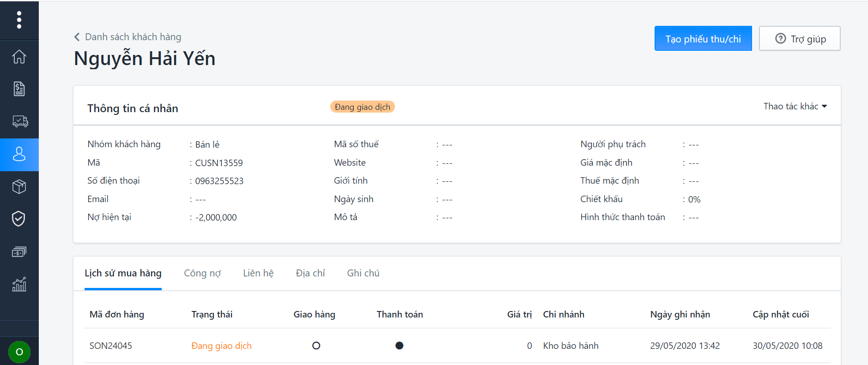Click Thông tin cá nhân heading
Viewport: 868px width, 365px height.
pos(133,108)
